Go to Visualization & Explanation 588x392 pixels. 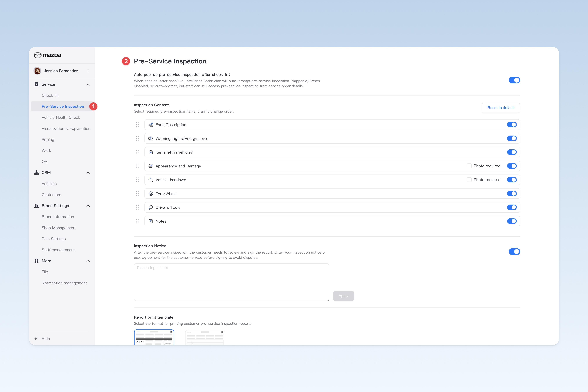(x=66, y=128)
